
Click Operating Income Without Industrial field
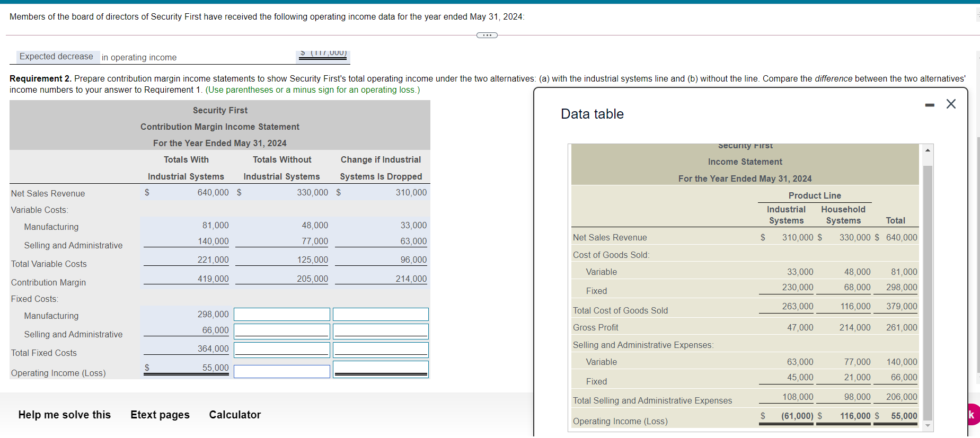(282, 371)
